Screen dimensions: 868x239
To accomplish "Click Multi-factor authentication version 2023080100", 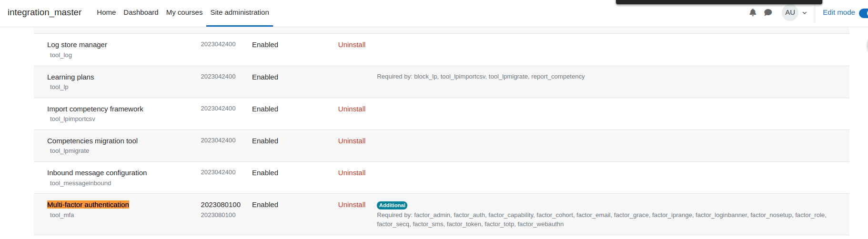I will [221, 205].
